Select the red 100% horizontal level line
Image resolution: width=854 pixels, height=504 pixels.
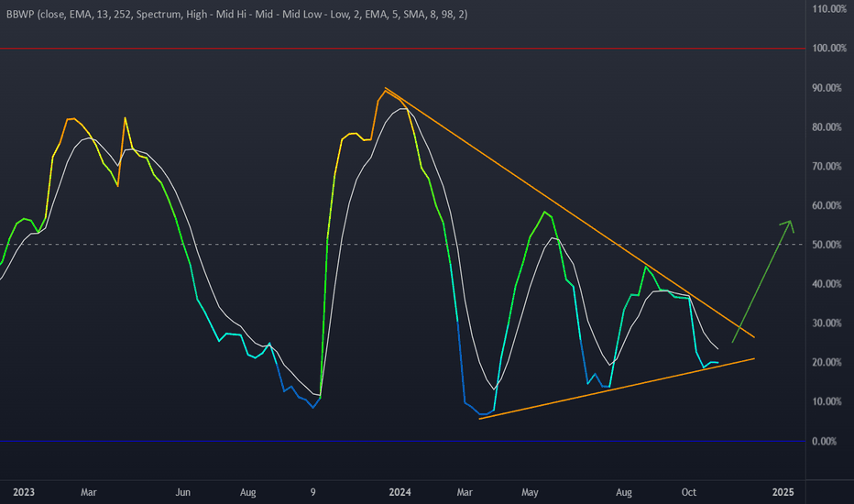[x=402, y=49]
